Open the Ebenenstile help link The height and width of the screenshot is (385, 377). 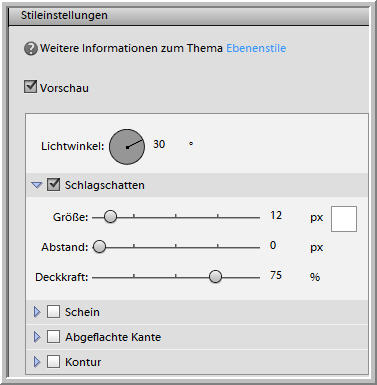[x=256, y=48]
